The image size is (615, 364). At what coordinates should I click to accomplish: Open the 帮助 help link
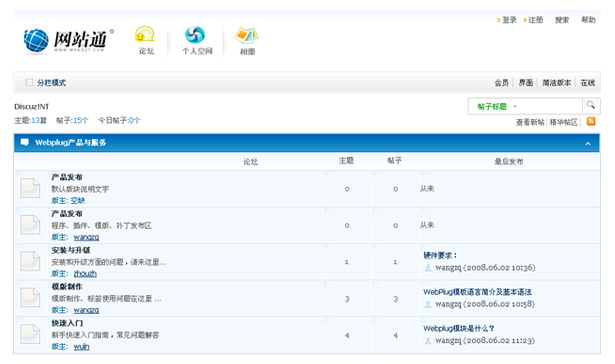(588, 20)
